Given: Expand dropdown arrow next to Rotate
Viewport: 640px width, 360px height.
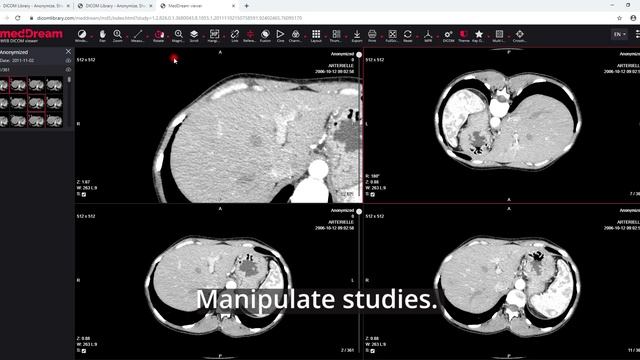Looking at the screenshot, I should tap(168, 36).
